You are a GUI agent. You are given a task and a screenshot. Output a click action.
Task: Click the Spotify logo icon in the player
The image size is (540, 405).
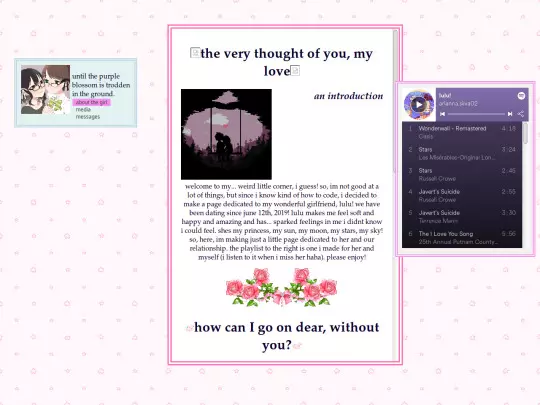[521, 95]
